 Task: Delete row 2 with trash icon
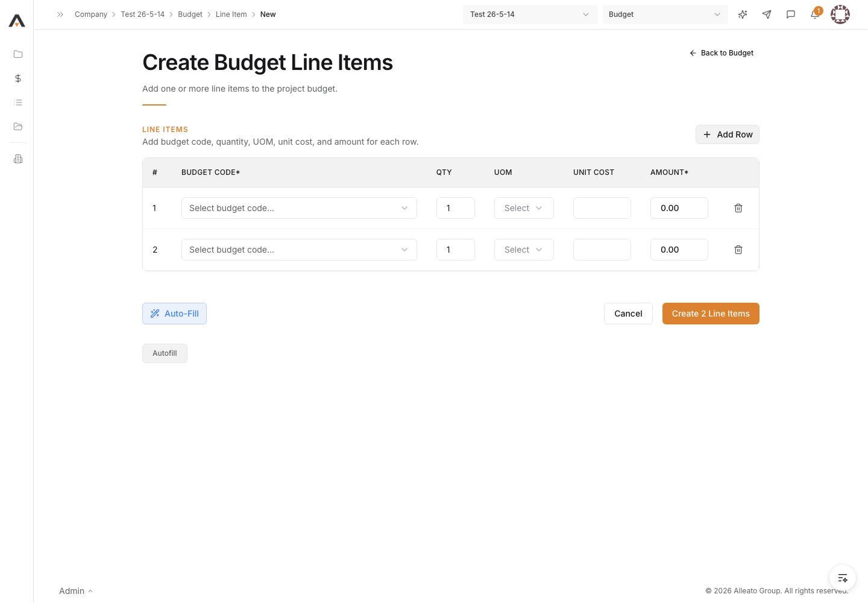pyautogui.click(x=738, y=250)
